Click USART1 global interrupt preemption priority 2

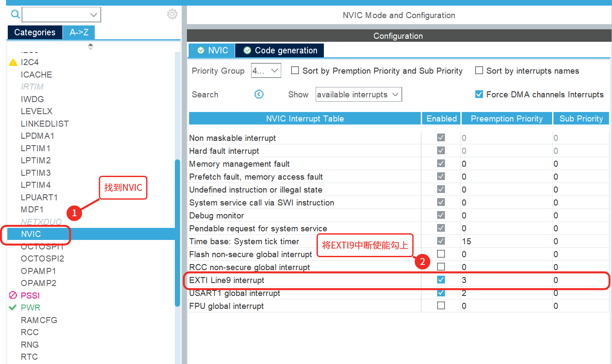pyautogui.click(x=464, y=293)
